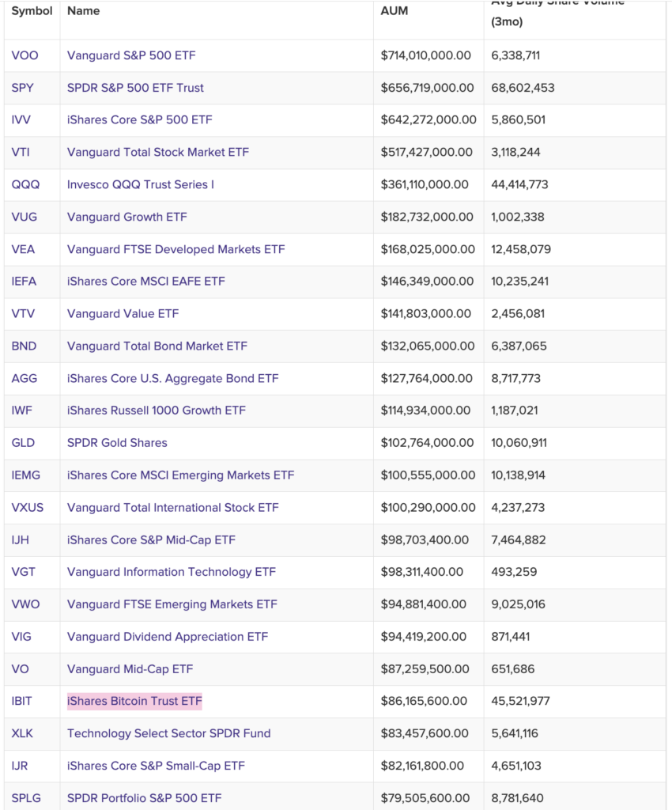Open Vanguard Total International Stock ETF

172,507
